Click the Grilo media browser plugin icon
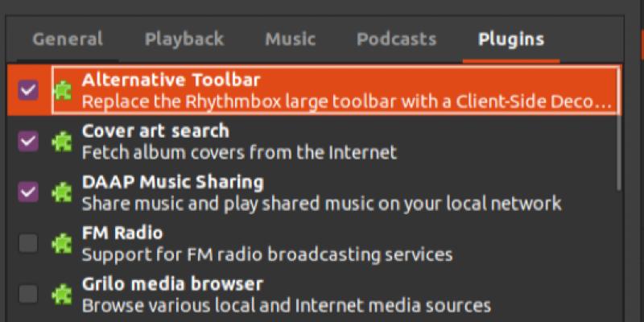Image resolution: width=644 pixels, height=322 pixels. point(62,295)
